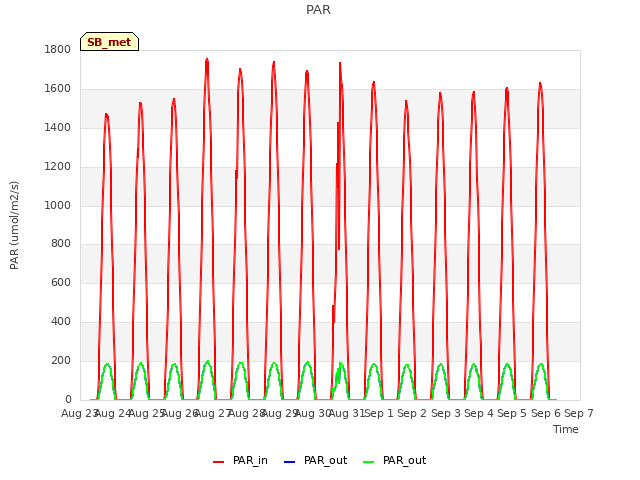Viewport: 640px width, 480px height.
Task: Click the Sep 6 x-axis label
Action: click(546, 413)
